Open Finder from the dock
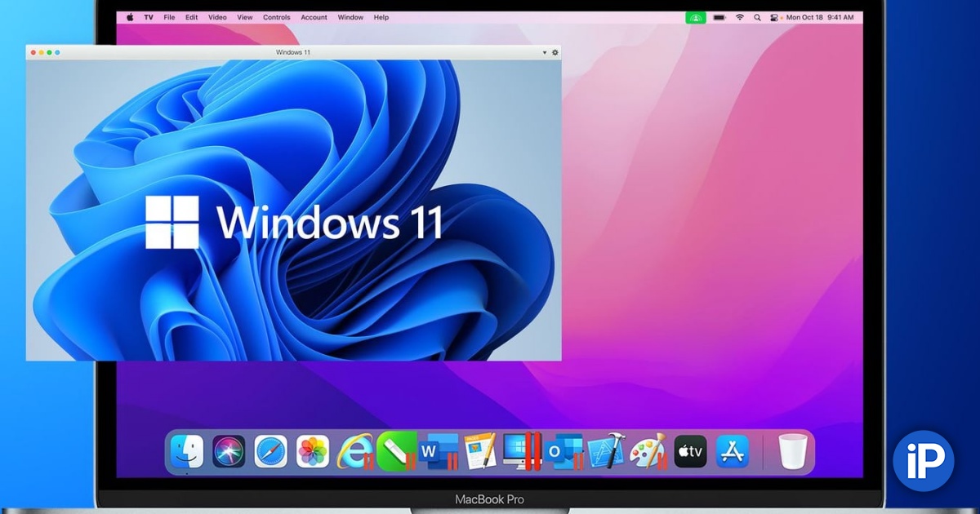980x514 pixels. pos(187,451)
